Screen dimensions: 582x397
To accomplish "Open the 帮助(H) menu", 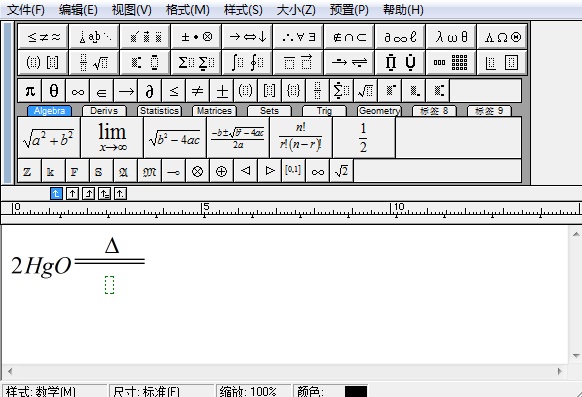I will click(403, 10).
